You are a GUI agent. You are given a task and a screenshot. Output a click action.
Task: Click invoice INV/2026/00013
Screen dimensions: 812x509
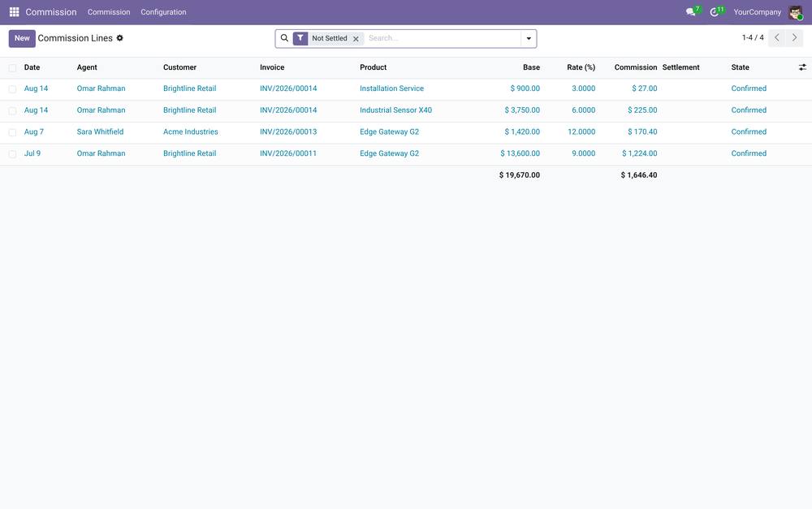pos(288,132)
